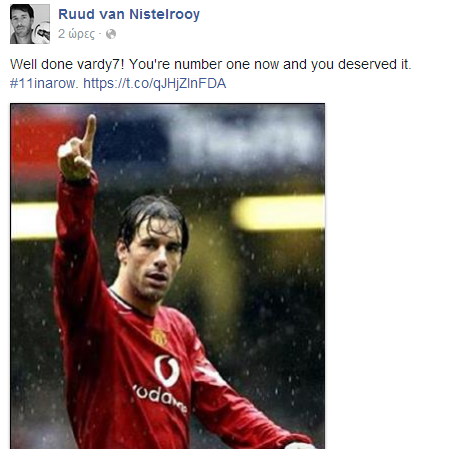Click the globe public-audience icon
Viewport: 475px width, 449px height.
(111, 34)
